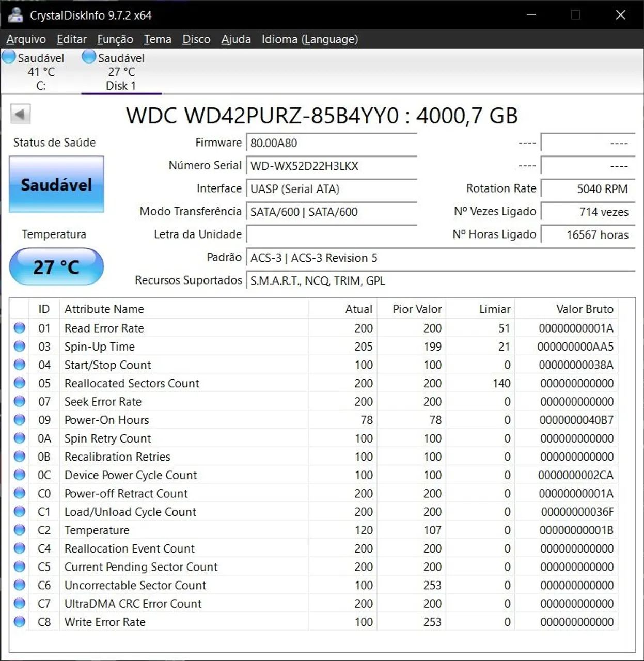Click the blue status icon for Seek Error Rate

(x=20, y=401)
